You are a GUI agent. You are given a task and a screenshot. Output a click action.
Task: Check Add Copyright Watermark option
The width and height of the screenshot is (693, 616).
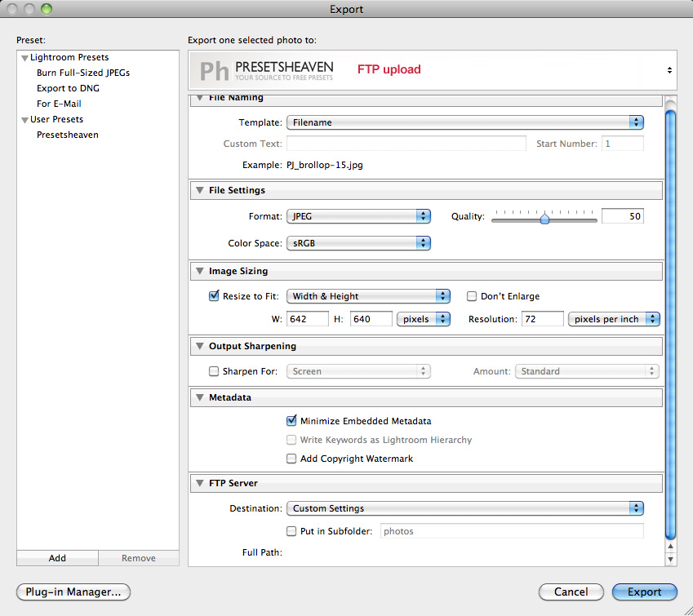pyautogui.click(x=291, y=459)
